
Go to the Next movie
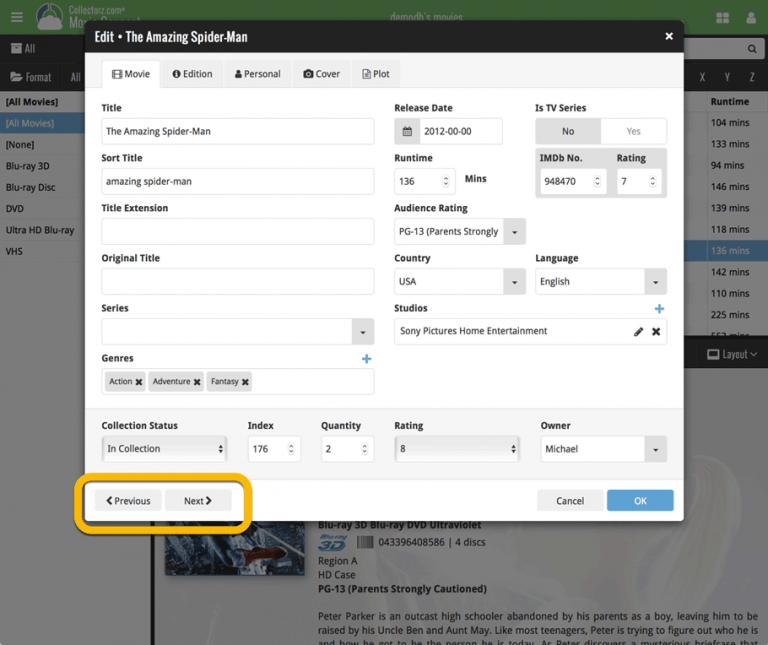(198, 501)
